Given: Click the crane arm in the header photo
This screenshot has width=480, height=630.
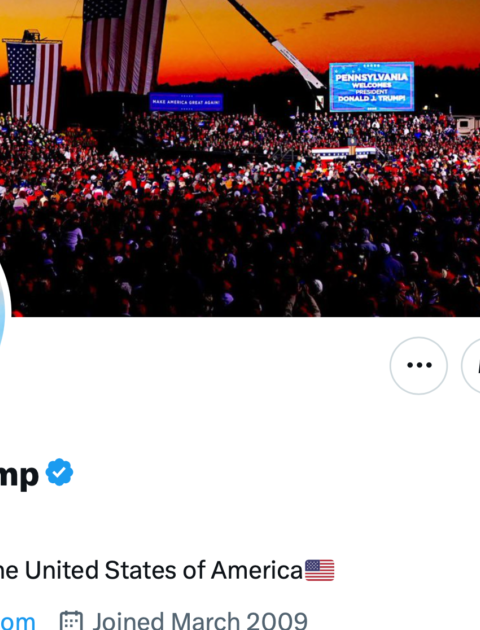Looking at the screenshot, I should coord(277,42).
